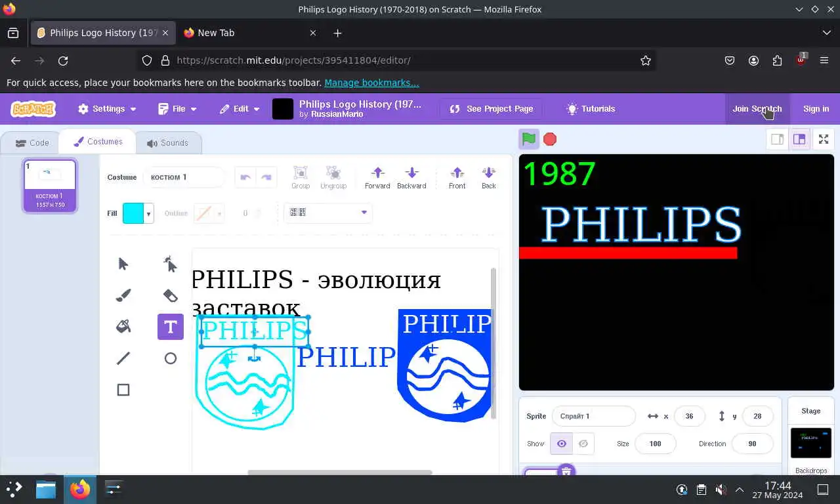
Task: Select the Stage backdrop thumbnail
Action: (811, 443)
